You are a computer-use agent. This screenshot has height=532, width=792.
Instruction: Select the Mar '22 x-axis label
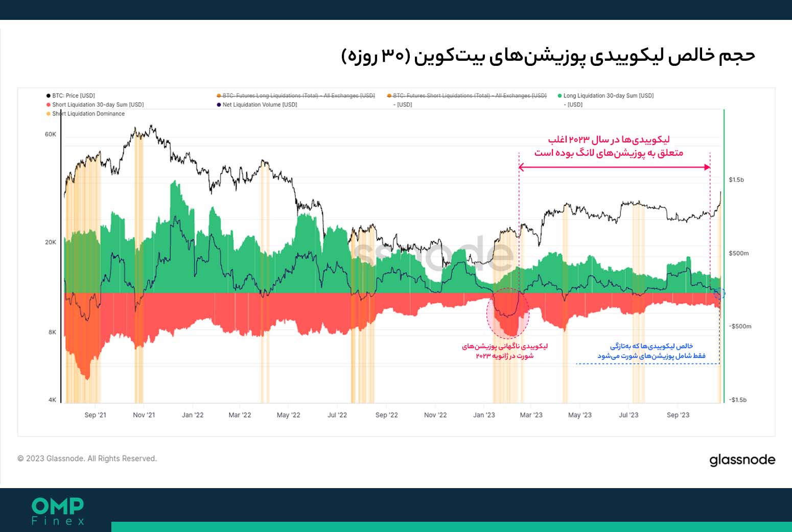tap(240, 415)
